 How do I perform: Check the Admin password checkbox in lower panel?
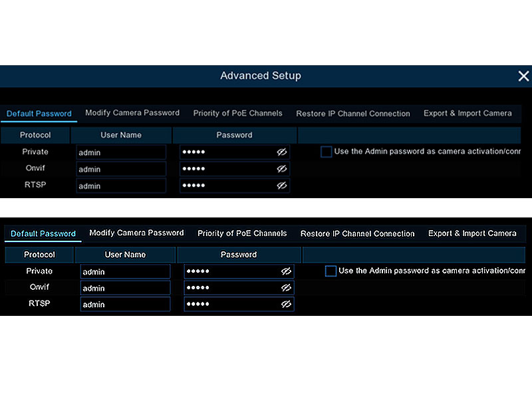331,271
